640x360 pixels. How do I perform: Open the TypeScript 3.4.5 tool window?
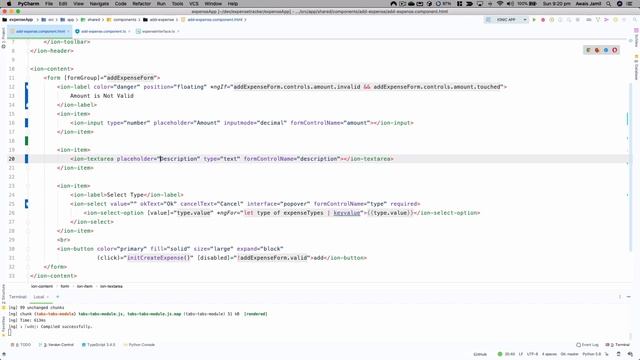98,345
